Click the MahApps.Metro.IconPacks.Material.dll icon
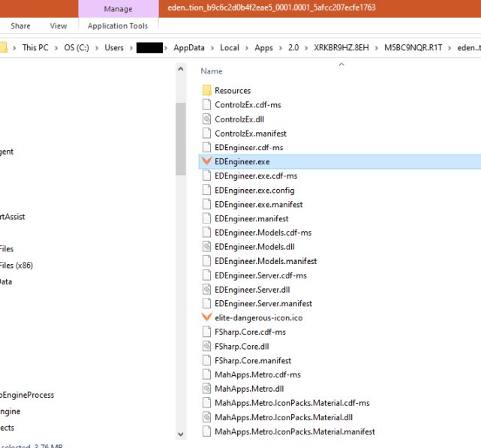481x448 pixels. (x=207, y=416)
